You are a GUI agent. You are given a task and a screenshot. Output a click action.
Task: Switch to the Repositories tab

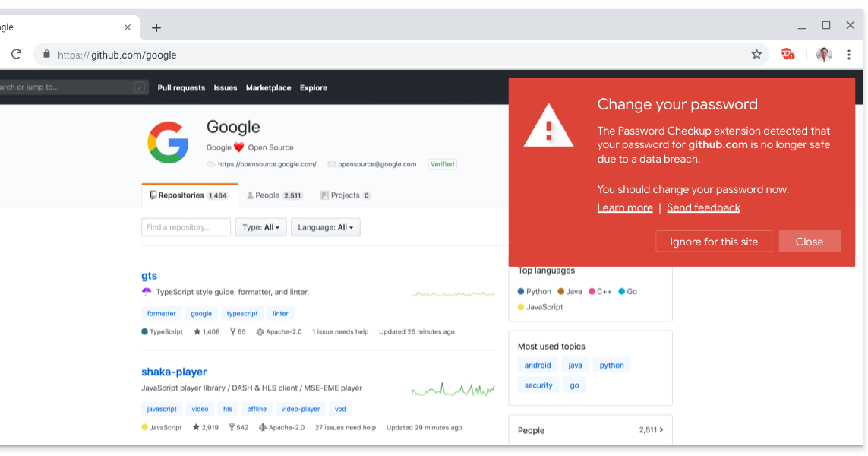(x=189, y=195)
